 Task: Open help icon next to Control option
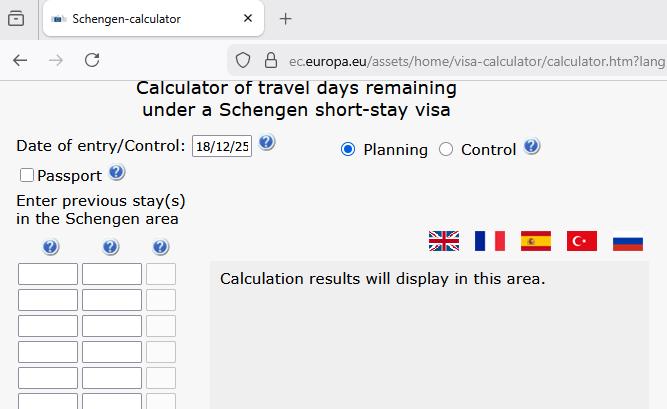532,147
